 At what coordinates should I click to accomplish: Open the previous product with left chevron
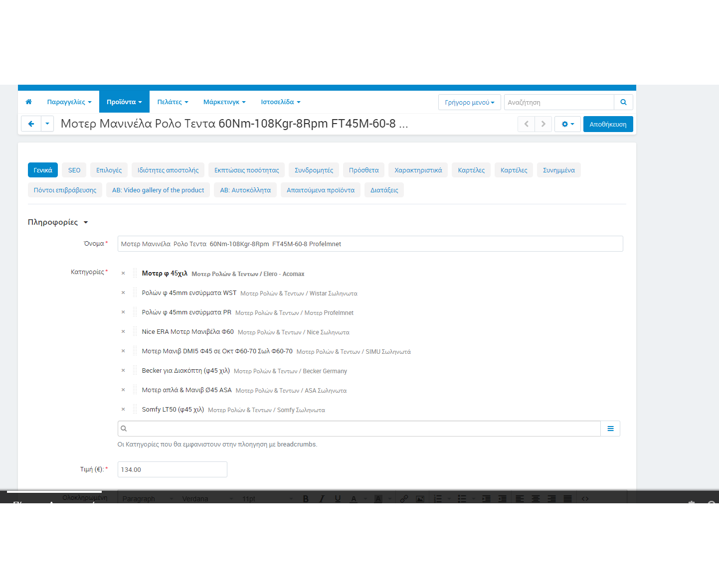pyautogui.click(x=526, y=124)
